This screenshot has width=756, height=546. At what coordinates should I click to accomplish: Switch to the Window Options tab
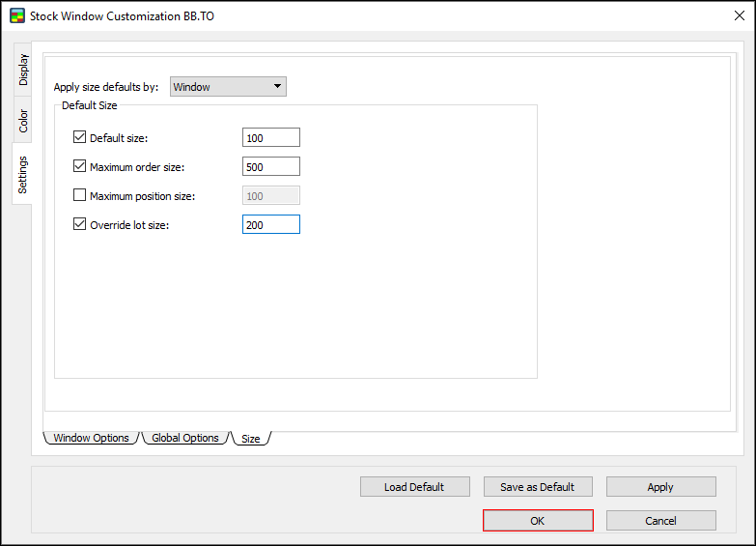(x=91, y=438)
